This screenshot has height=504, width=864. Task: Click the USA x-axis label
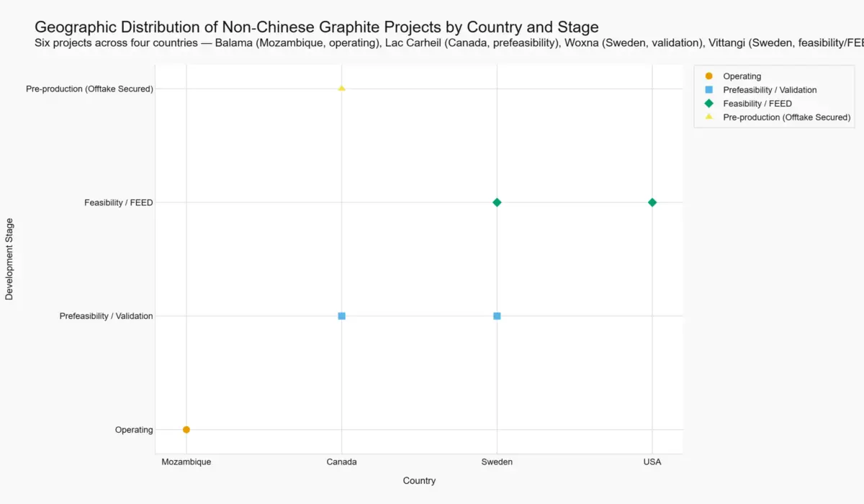point(652,462)
